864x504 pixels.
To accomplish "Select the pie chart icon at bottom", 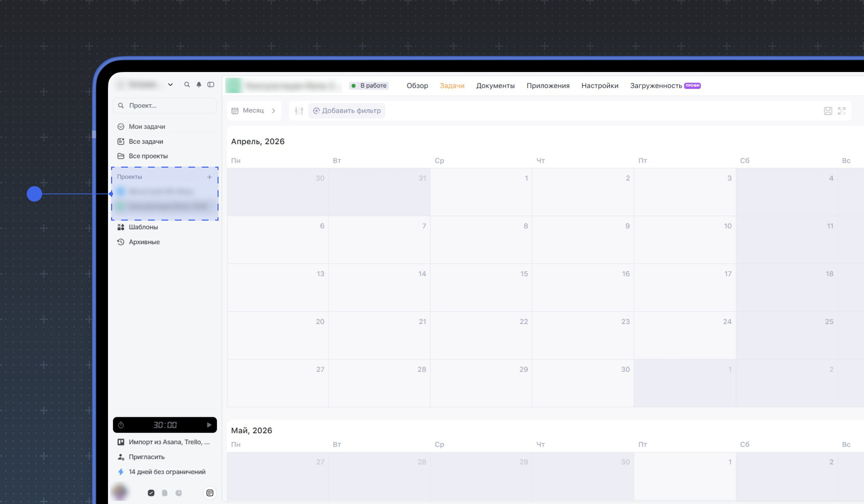I will (179, 493).
